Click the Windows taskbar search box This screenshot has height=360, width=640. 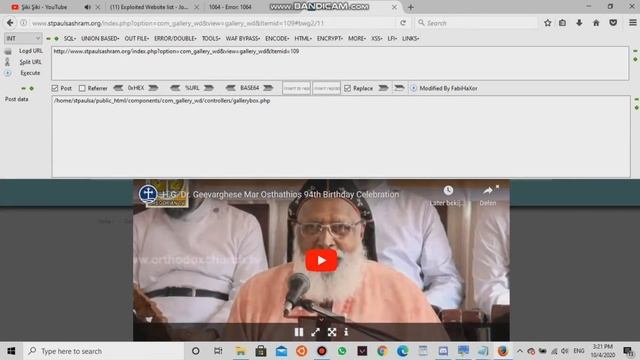[103, 351]
